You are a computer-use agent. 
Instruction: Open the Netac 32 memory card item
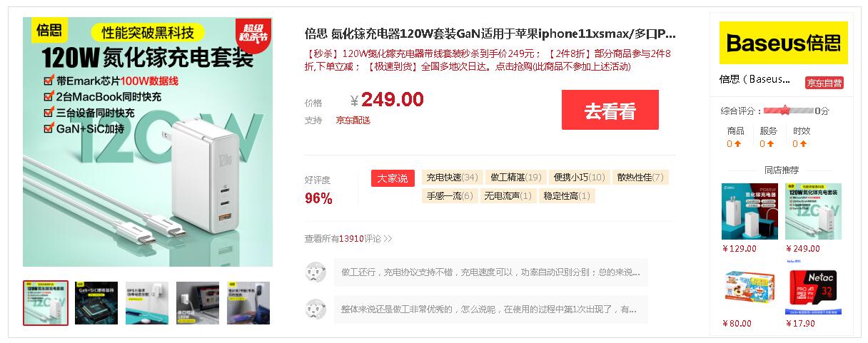tap(813, 293)
